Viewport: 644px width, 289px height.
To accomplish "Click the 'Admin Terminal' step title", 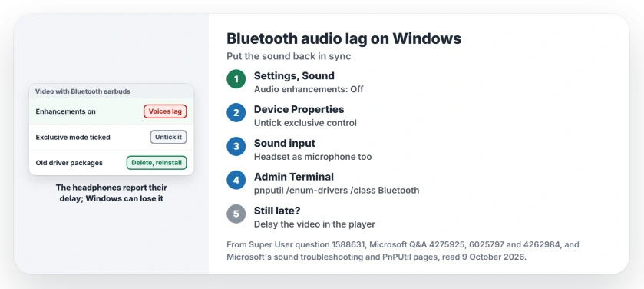I will tap(294, 177).
